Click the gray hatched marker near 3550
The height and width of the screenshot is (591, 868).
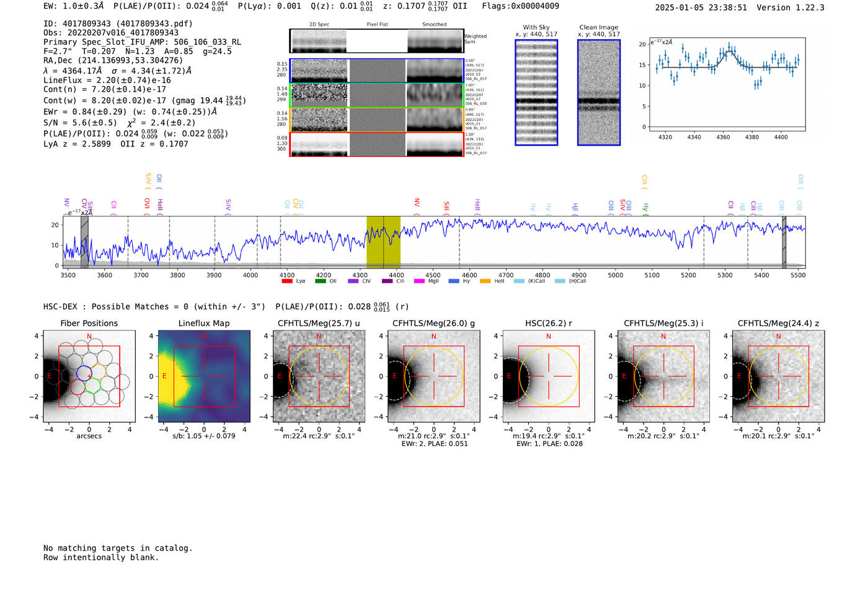point(84,242)
